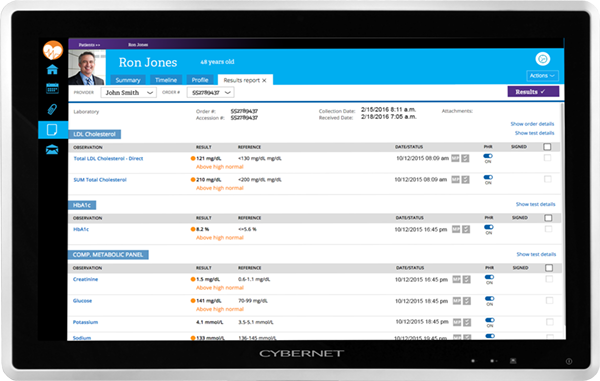Open the home icon in sidebar
This screenshot has height=381, width=600.
52,70
